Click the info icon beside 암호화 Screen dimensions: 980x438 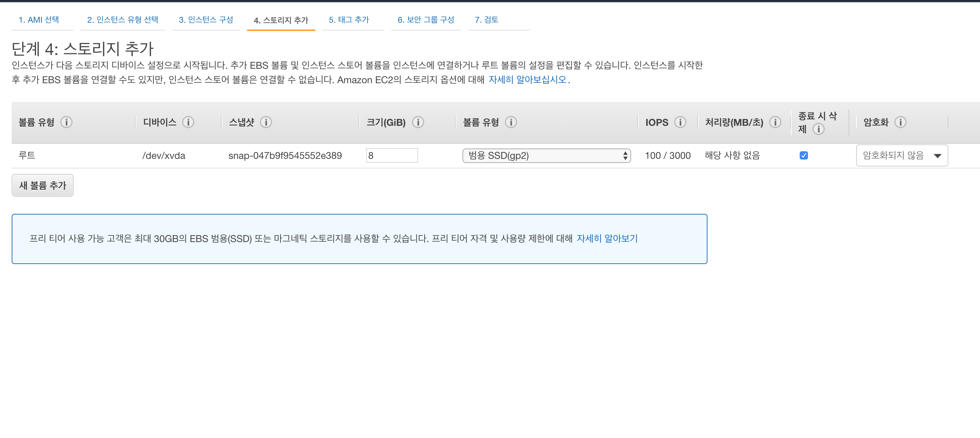(900, 122)
